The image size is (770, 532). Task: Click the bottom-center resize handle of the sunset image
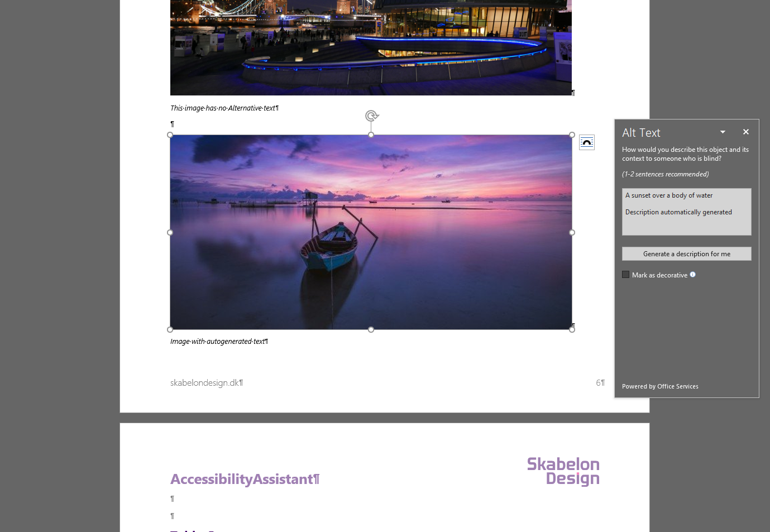(x=371, y=329)
